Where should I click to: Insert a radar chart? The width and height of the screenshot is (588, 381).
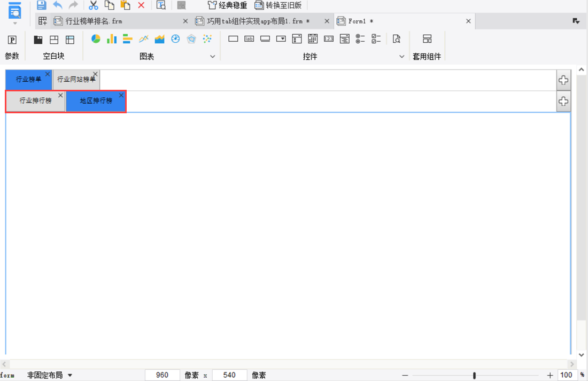tap(191, 38)
